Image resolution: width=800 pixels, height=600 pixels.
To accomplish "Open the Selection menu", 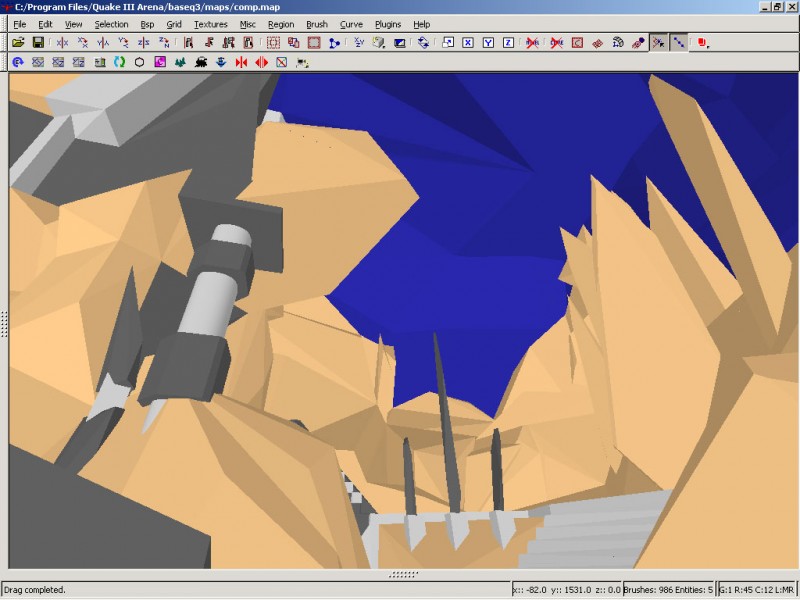I will pyautogui.click(x=111, y=24).
